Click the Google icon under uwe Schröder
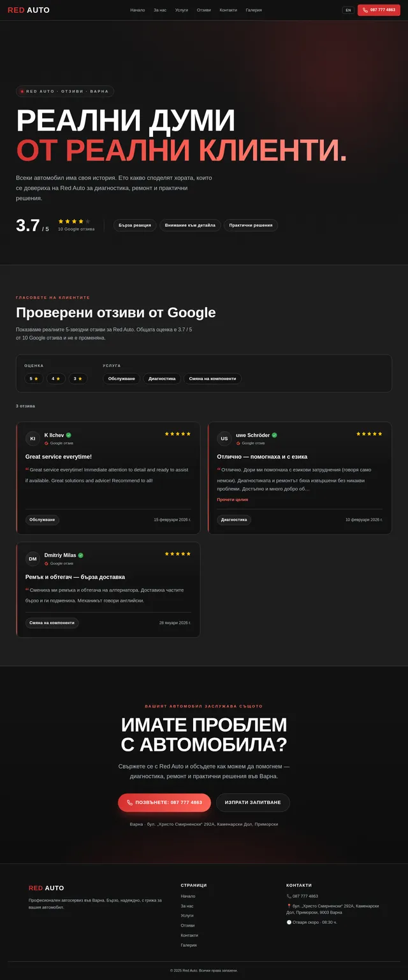 pyautogui.click(x=238, y=443)
